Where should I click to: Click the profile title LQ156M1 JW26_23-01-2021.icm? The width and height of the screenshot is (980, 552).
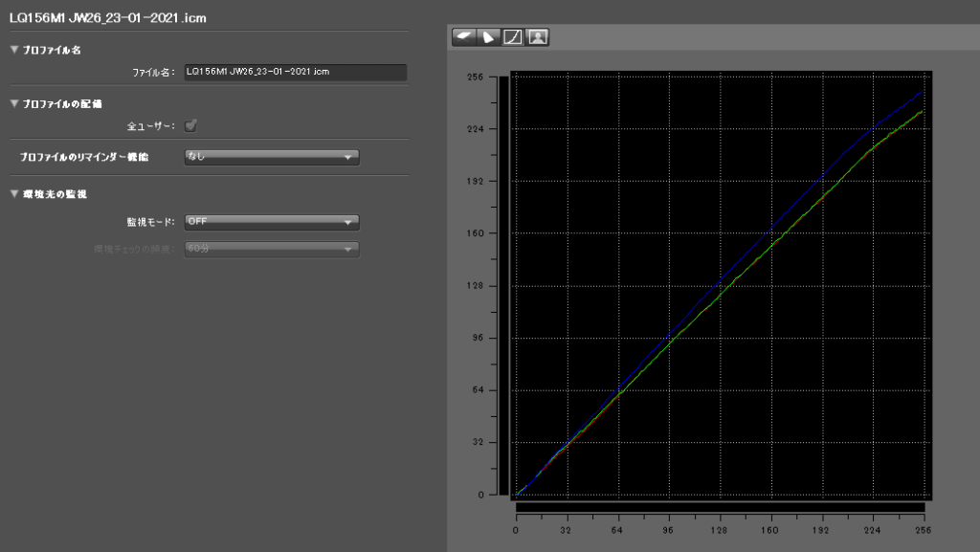[108, 18]
